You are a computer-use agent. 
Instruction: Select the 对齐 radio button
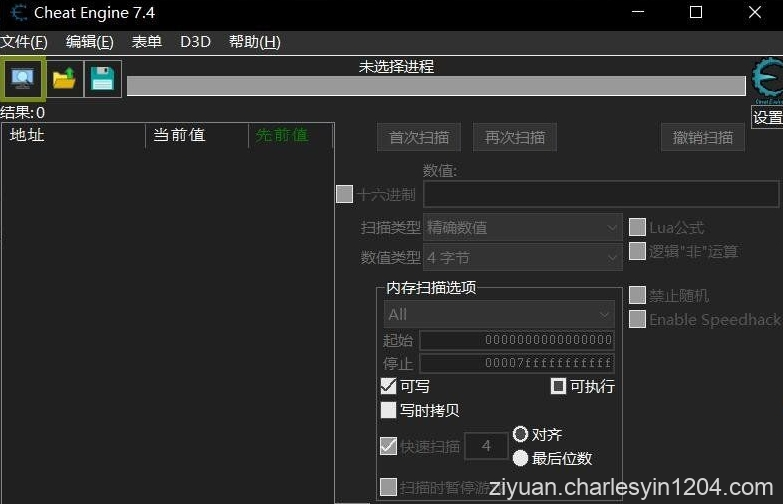pyautogui.click(x=520, y=434)
